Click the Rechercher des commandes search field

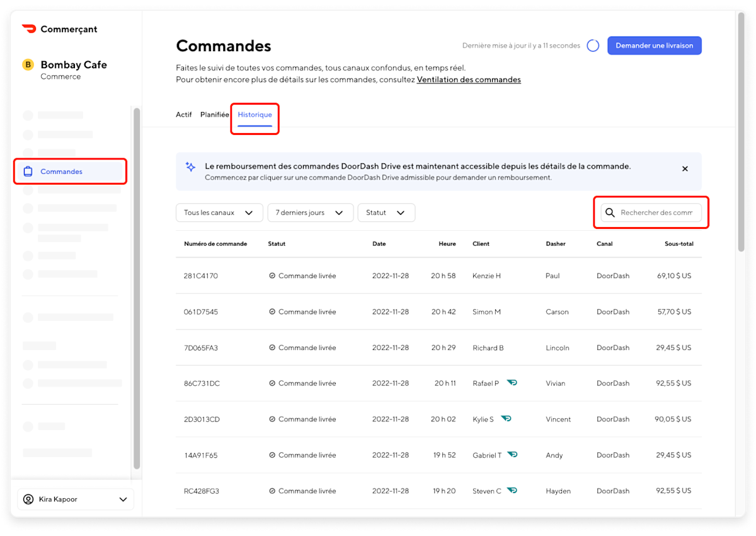[651, 213]
